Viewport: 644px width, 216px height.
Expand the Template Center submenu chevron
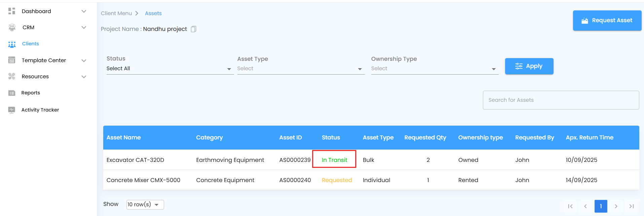coord(84,60)
